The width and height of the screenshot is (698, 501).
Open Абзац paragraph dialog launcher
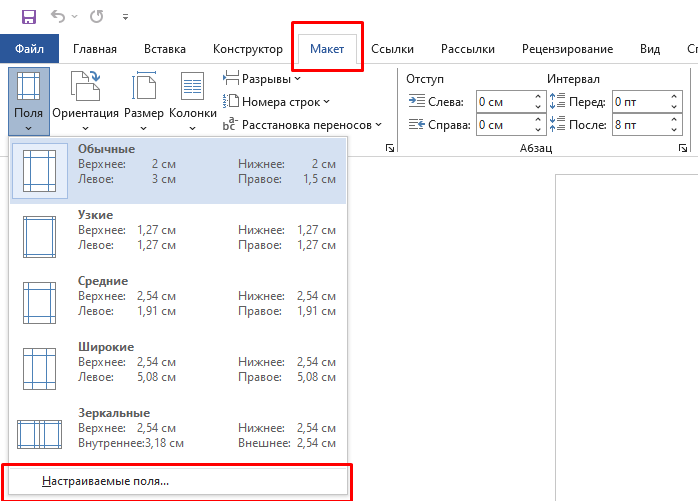point(682,148)
